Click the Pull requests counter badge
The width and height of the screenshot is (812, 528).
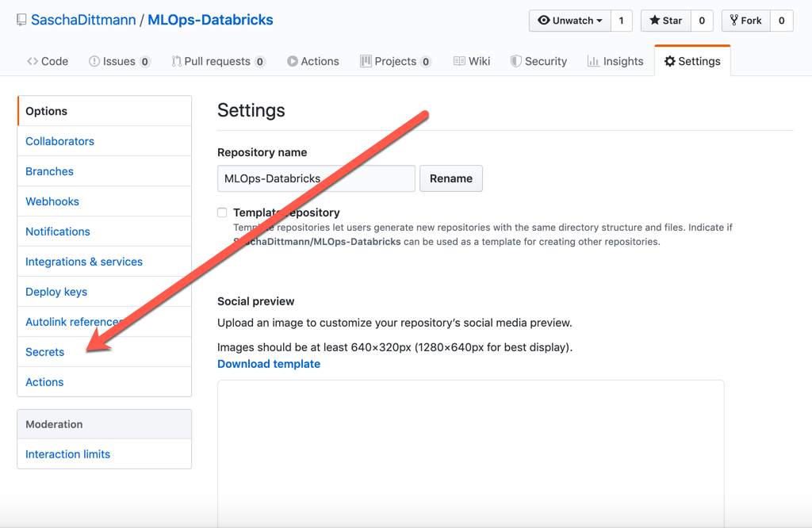[260, 62]
